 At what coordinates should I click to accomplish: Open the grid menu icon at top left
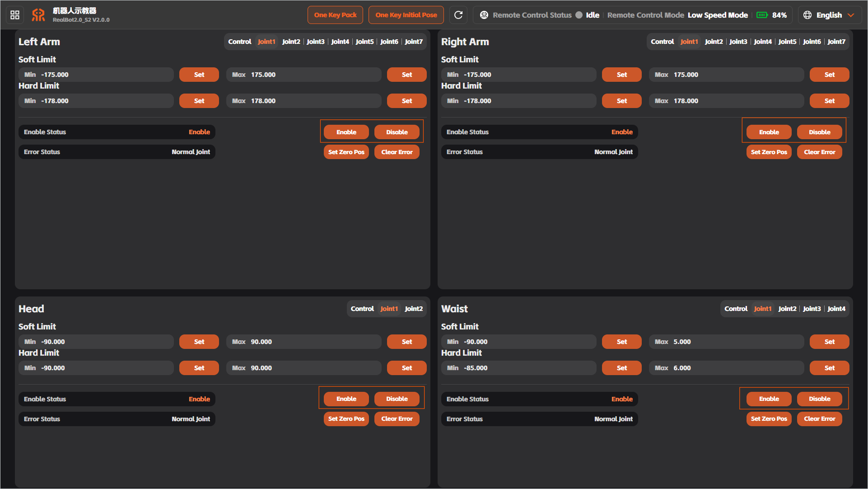pyautogui.click(x=15, y=15)
